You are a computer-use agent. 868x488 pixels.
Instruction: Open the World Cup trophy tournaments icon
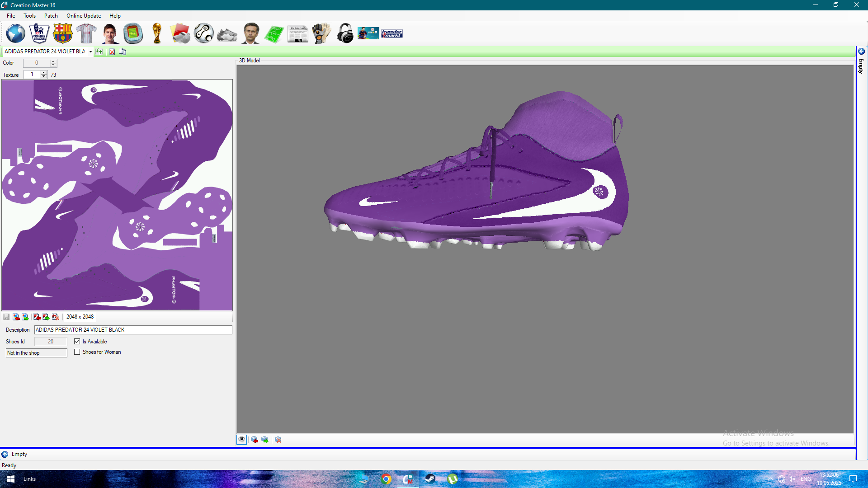coord(157,33)
